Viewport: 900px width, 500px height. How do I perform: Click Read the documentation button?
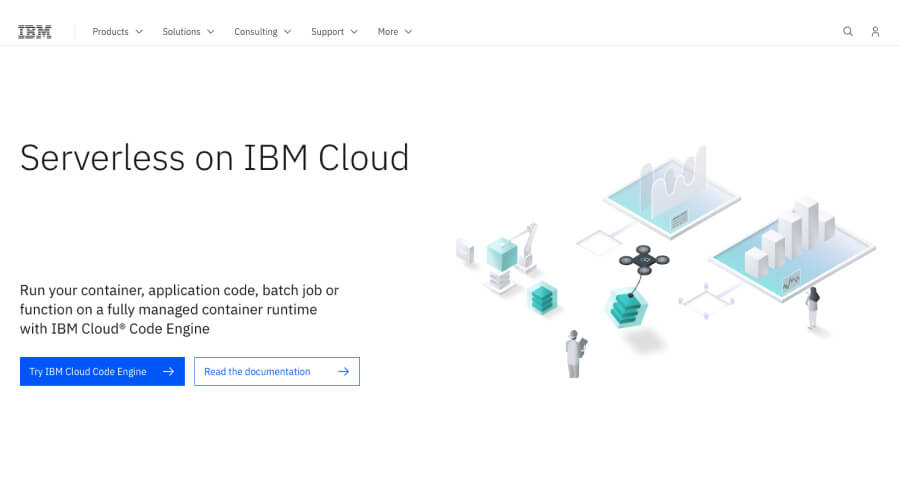[x=277, y=371]
